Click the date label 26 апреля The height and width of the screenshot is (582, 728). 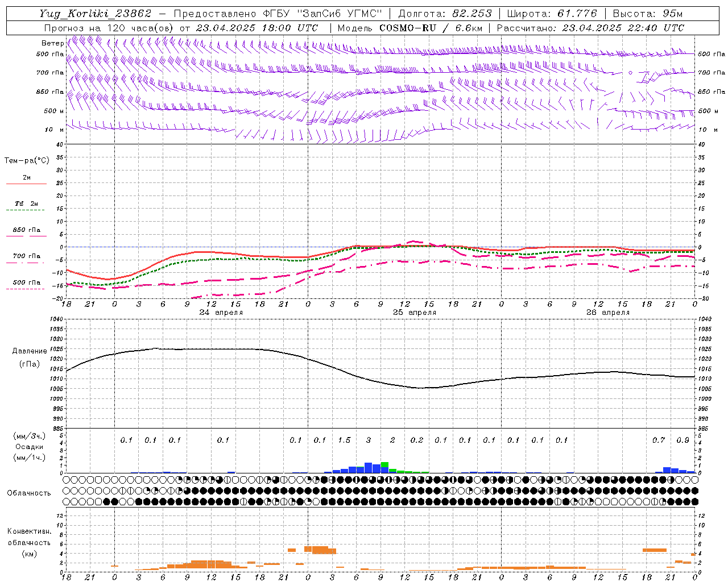(x=608, y=313)
